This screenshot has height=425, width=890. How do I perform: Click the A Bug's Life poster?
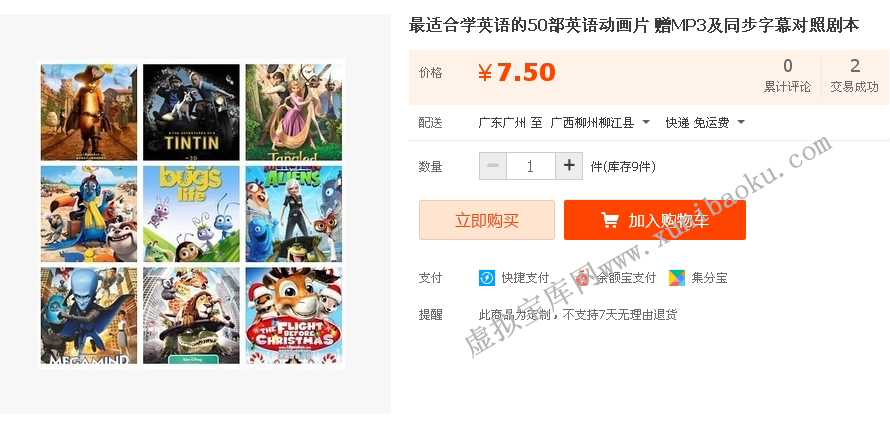(191, 214)
